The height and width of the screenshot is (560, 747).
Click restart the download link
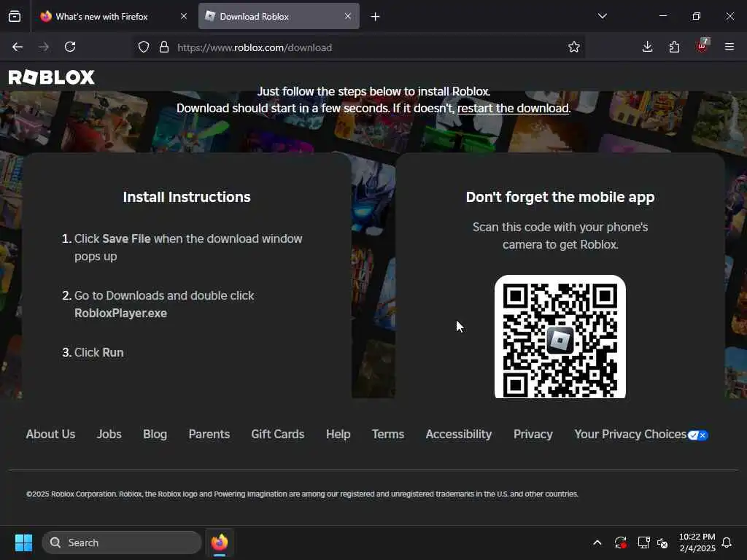coord(513,108)
